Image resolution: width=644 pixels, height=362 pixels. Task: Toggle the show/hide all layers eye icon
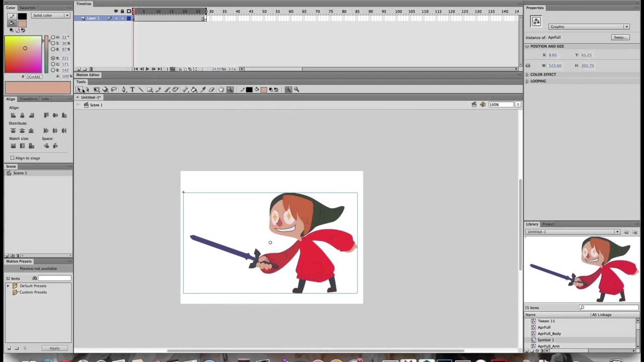tap(116, 11)
